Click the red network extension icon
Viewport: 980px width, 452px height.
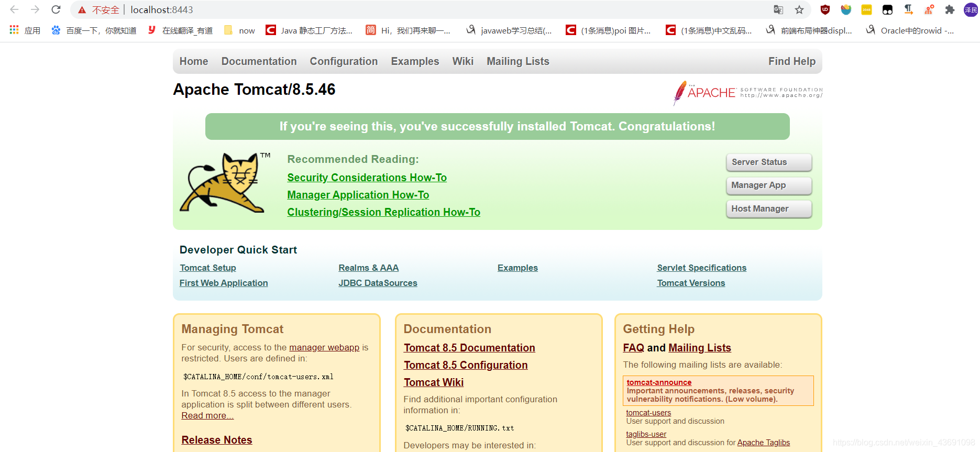[929, 9]
